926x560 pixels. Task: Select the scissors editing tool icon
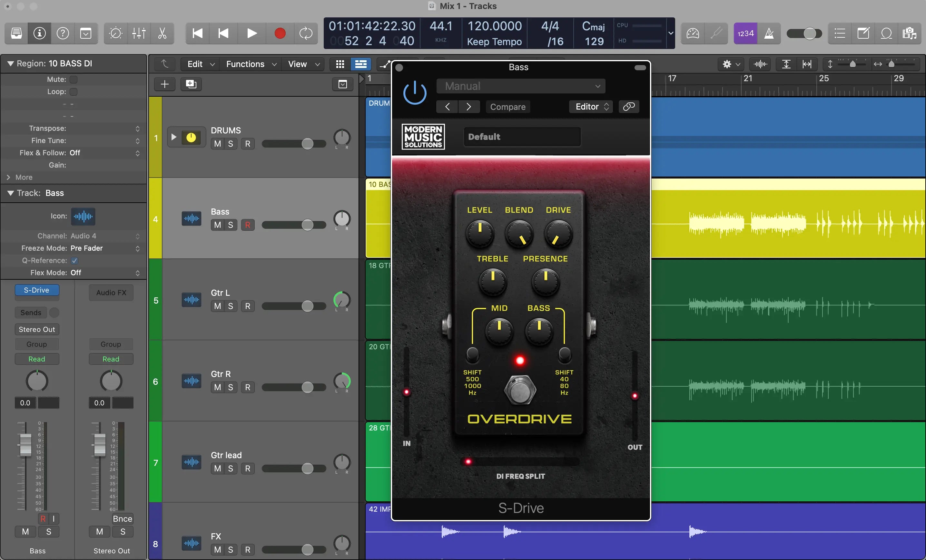tap(162, 34)
